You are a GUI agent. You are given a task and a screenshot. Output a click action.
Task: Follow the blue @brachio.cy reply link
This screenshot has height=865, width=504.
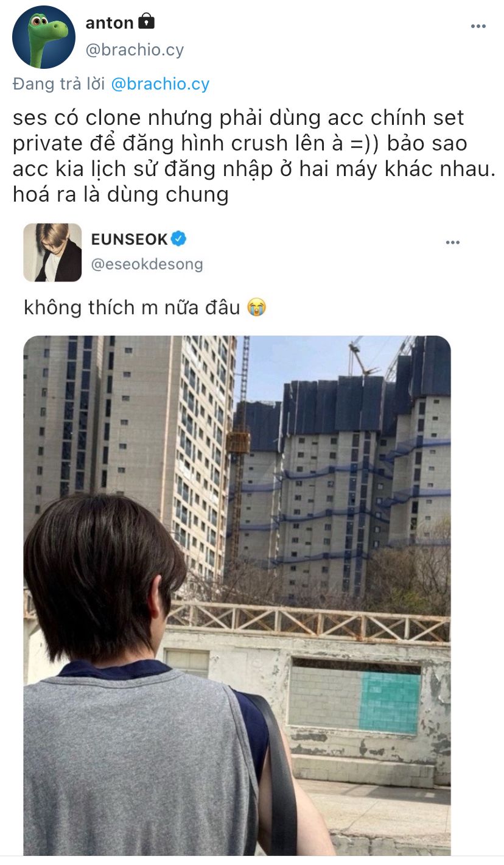[x=160, y=84]
